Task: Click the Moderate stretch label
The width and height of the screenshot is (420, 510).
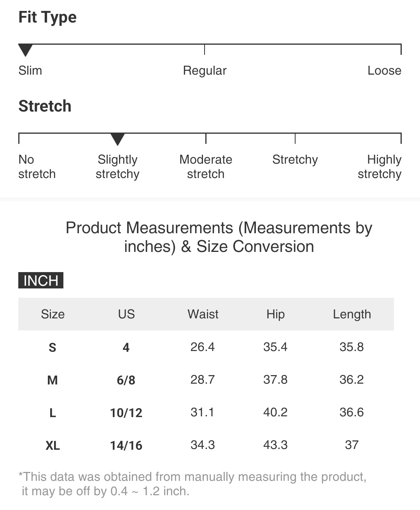Action: pyautogui.click(x=206, y=167)
